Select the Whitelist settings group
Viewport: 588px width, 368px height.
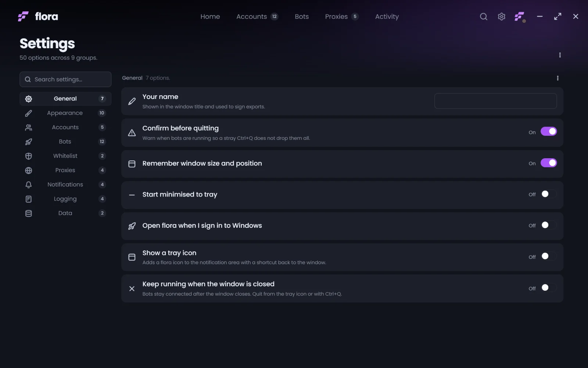point(65,156)
